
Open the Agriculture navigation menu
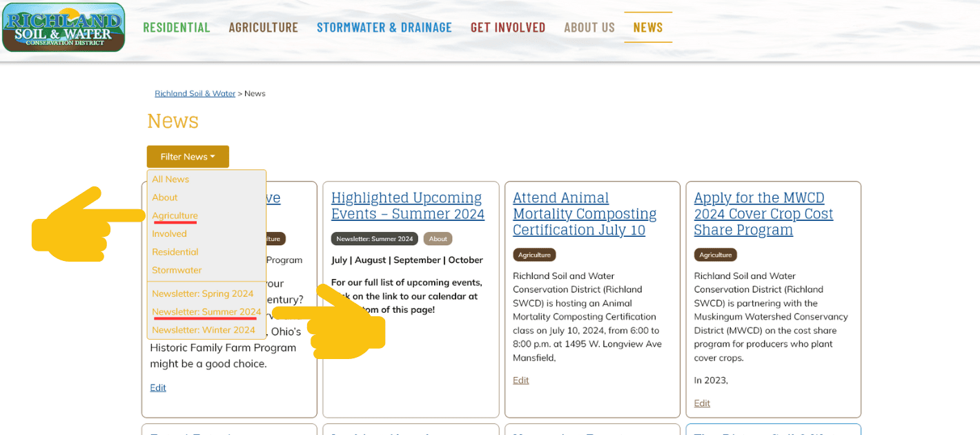[264, 27]
